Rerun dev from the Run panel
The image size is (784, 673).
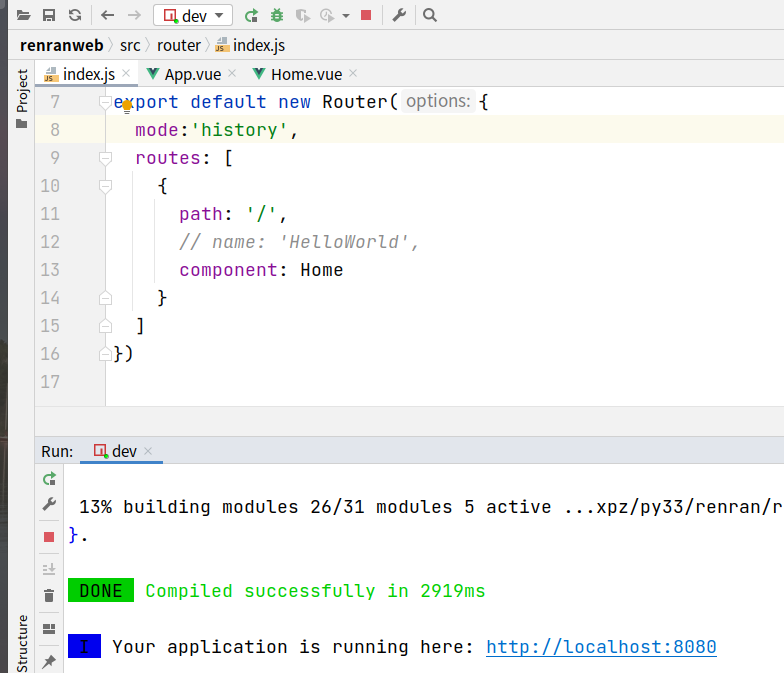pos(49,479)
